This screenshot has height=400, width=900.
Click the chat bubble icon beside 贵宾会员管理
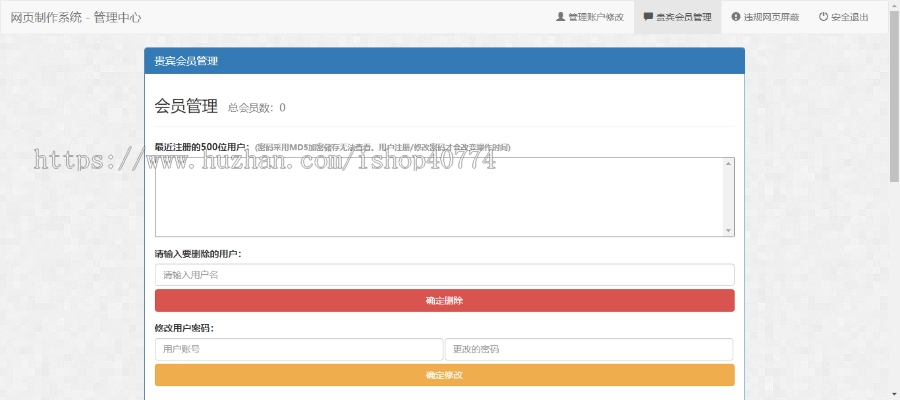tap(648, 17)
